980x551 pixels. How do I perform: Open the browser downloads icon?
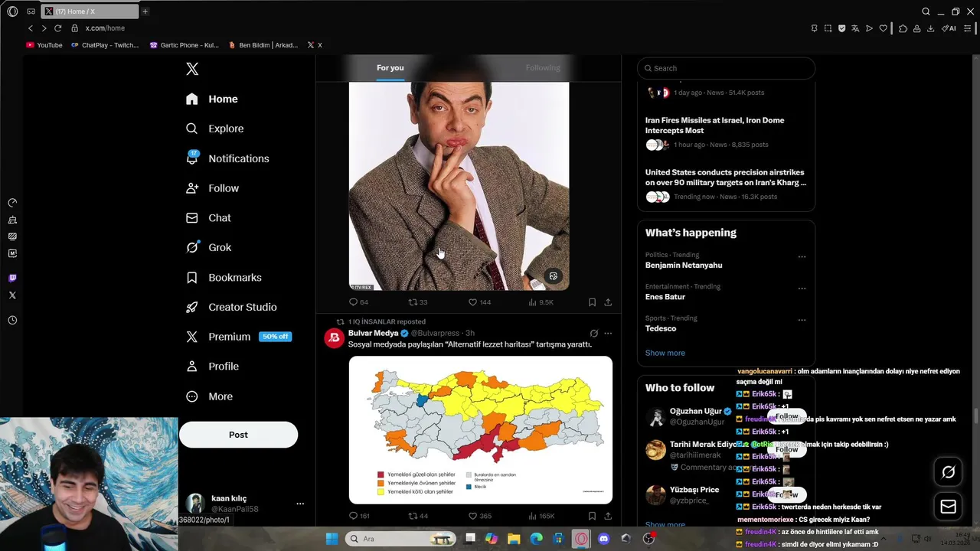click(x=930, y=28)
